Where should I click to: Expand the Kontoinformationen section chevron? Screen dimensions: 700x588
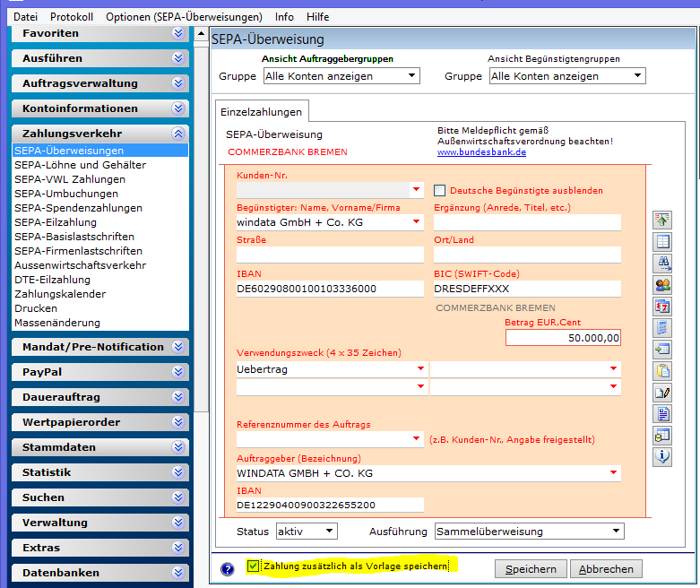[178, 108]
